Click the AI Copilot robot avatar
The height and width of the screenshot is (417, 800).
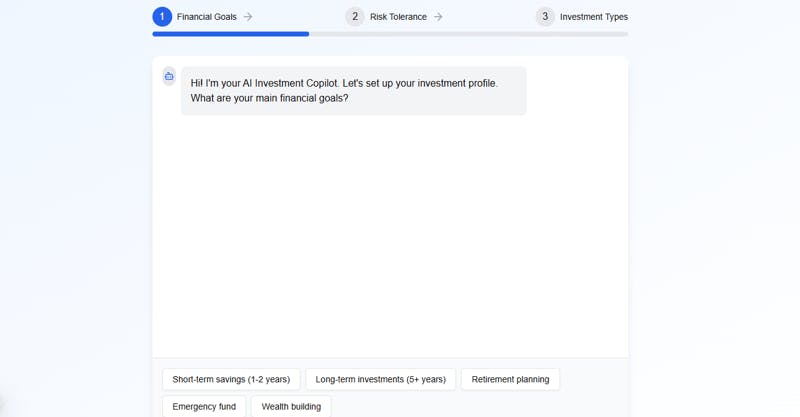(x=169, y=77)
